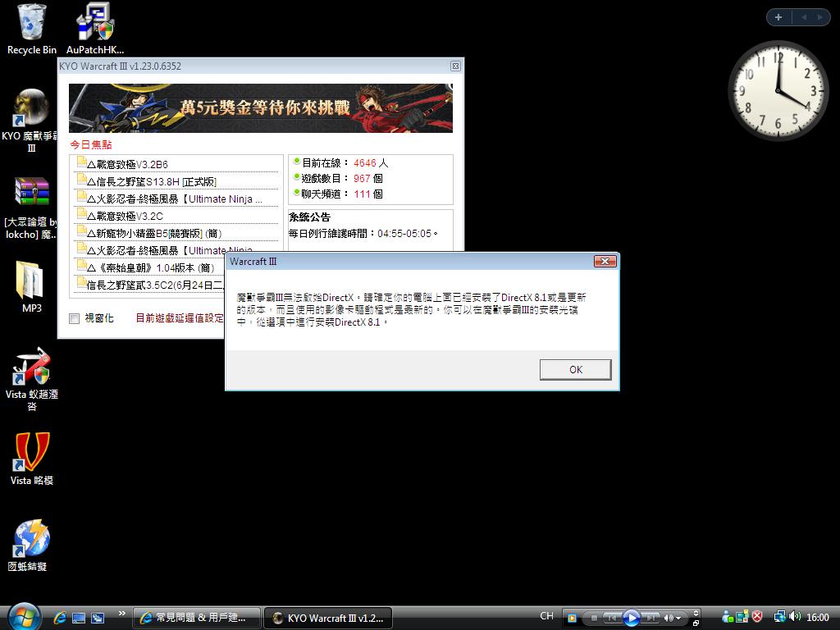Image resolution: width=840 pixels, height=630 pixels.
Task: Select the KYO 魔獸爭霸 III desktop shortcut
Action: [x=31, y=121]
